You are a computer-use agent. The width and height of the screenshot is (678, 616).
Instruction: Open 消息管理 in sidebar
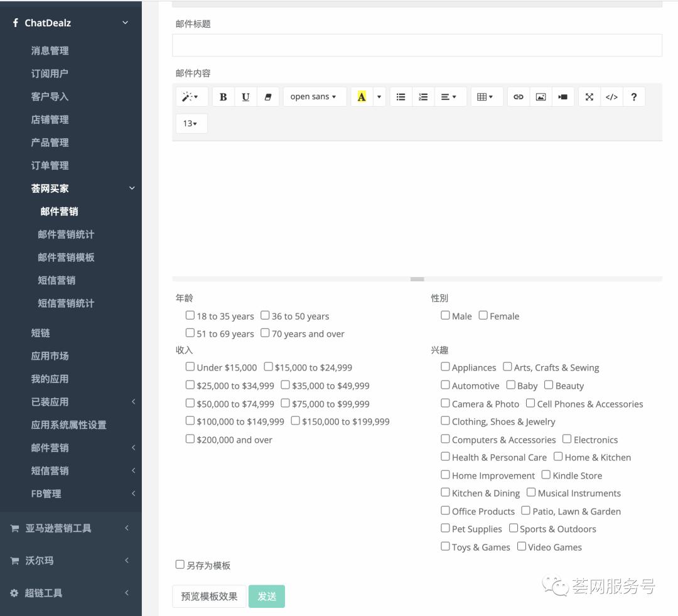point(50,51)
